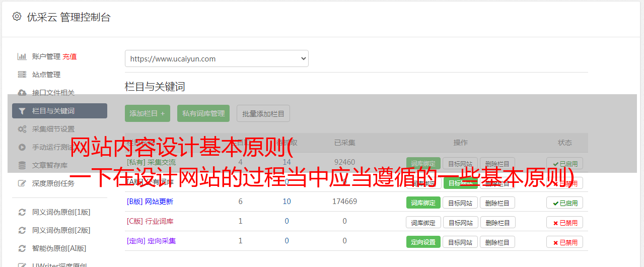Click the edit icon for 深度原创任务
The height and width of the screenshot is (267, 644).
pos(22,183)
